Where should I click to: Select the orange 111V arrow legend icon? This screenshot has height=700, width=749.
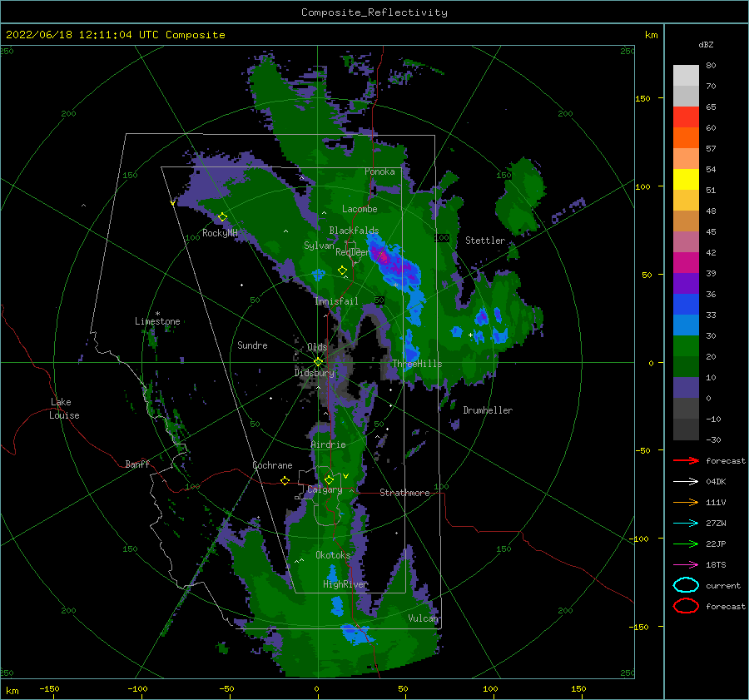pos(686,502)
